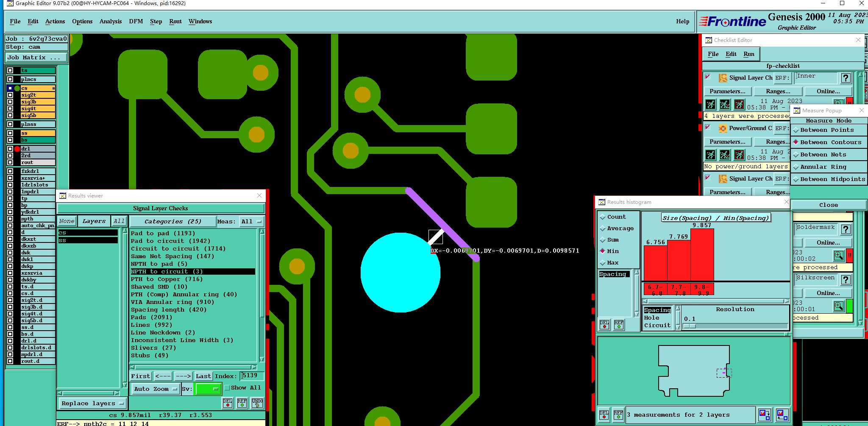Click UNDO icon in Results viewer

257,403
